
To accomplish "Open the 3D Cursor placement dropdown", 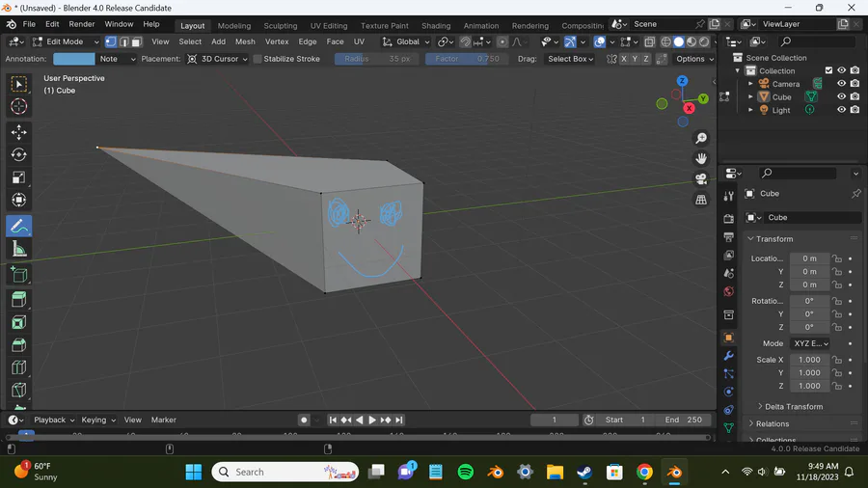I will coord(217,59).
